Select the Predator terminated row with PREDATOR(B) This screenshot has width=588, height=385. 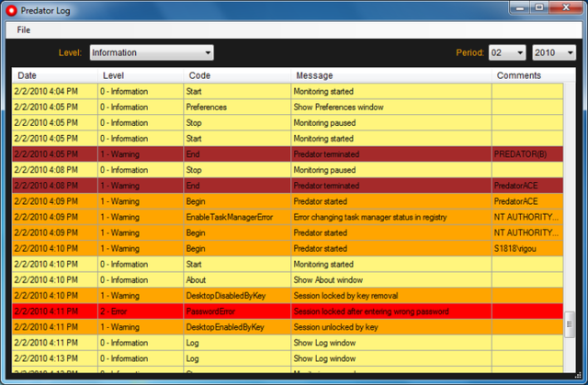pos(288,154)
